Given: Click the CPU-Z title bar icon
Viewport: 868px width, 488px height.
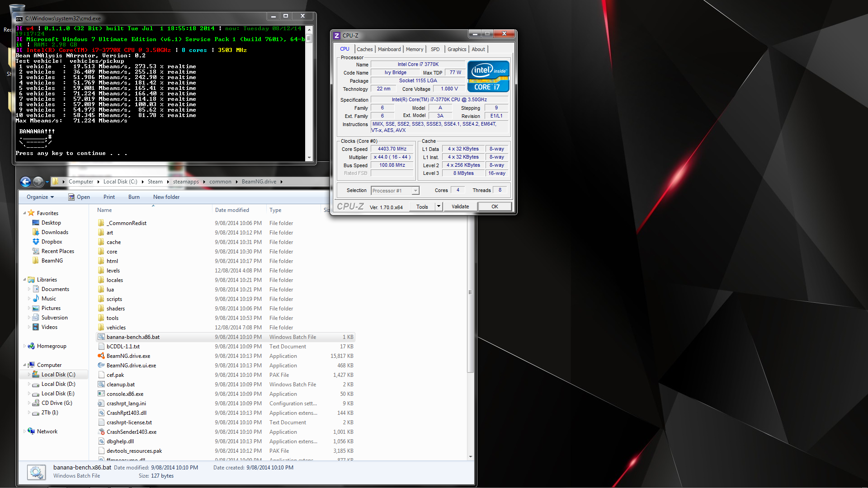Looking at the screenshot, I should point(337,36).
